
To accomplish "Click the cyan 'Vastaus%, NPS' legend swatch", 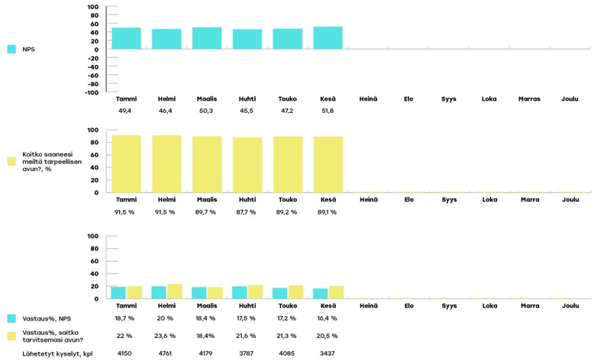I will coord(11,318).
